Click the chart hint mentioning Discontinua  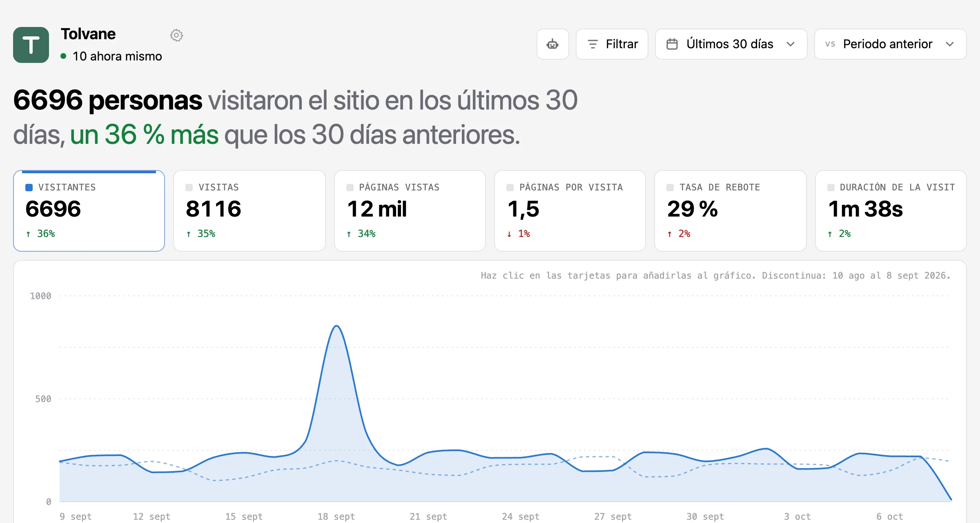[x=715, y=275]
